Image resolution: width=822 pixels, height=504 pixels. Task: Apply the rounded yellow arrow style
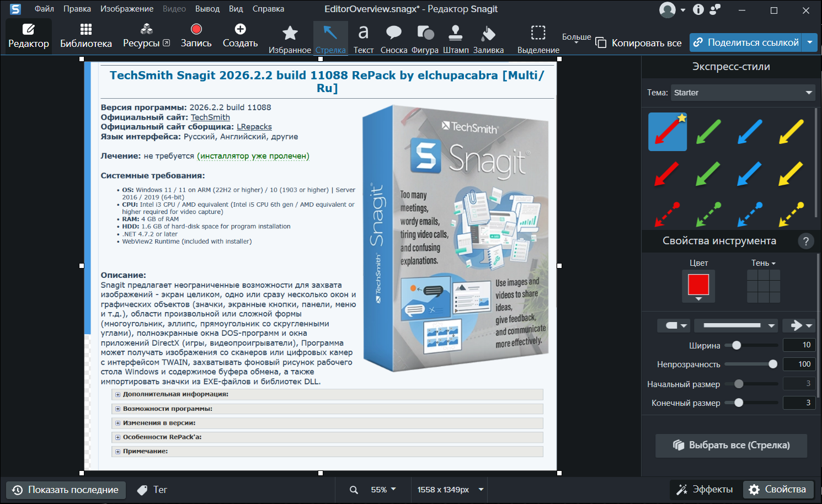(791, 132)
